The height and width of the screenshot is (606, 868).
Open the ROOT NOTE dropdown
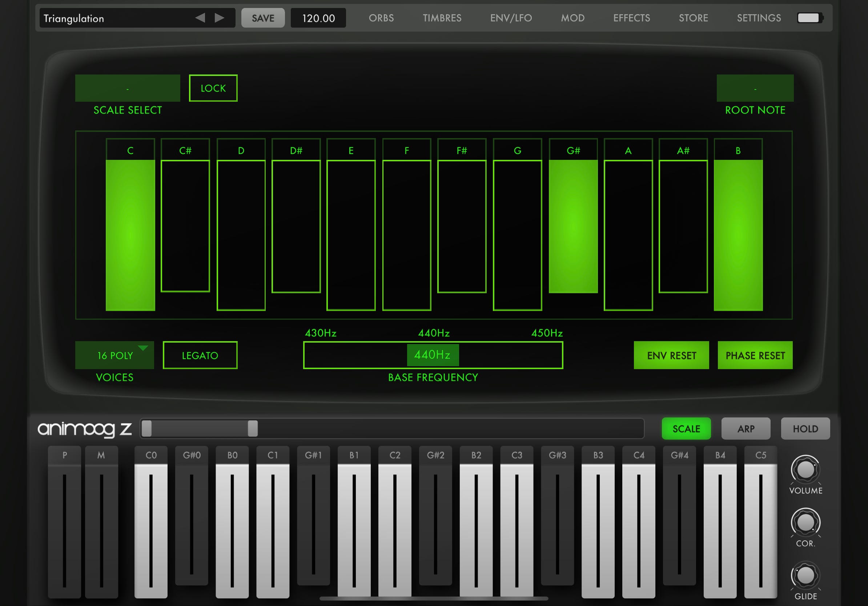coord(755,88)
